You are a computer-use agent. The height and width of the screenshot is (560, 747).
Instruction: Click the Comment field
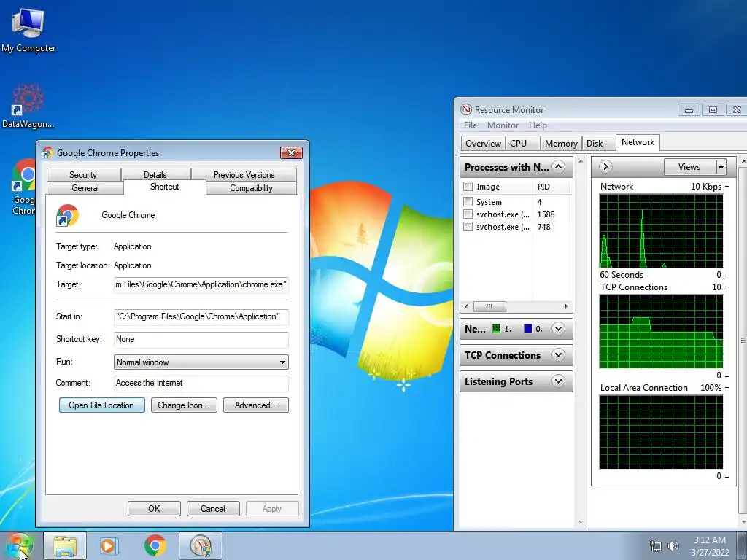[201, 383]
